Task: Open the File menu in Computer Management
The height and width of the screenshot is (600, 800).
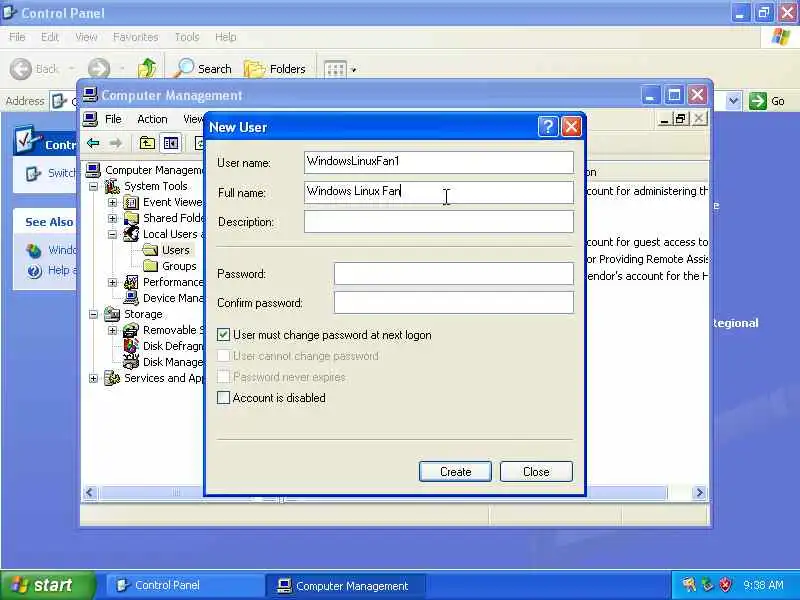Action: 113,119
